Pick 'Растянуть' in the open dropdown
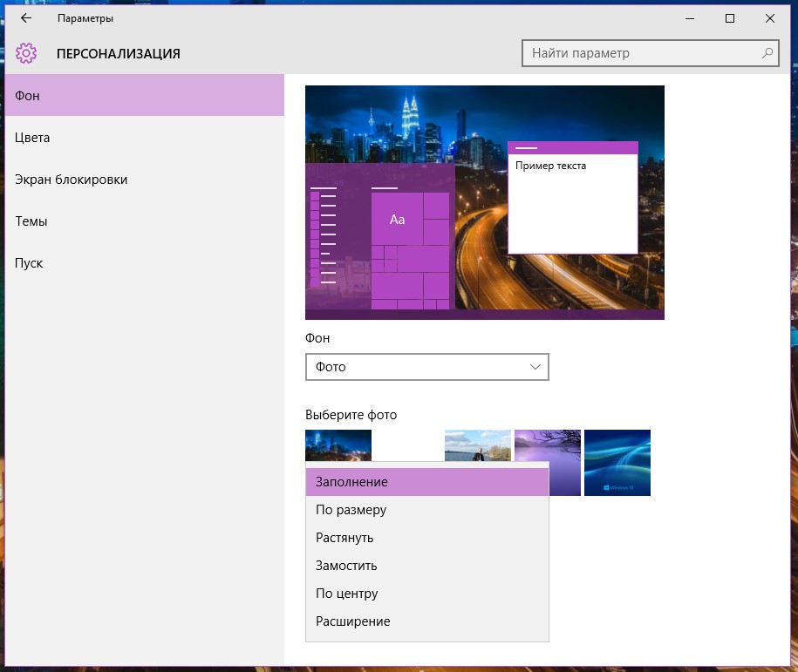Image resolution: width=798 pixels, height=672 pixels. coord(426,538)
